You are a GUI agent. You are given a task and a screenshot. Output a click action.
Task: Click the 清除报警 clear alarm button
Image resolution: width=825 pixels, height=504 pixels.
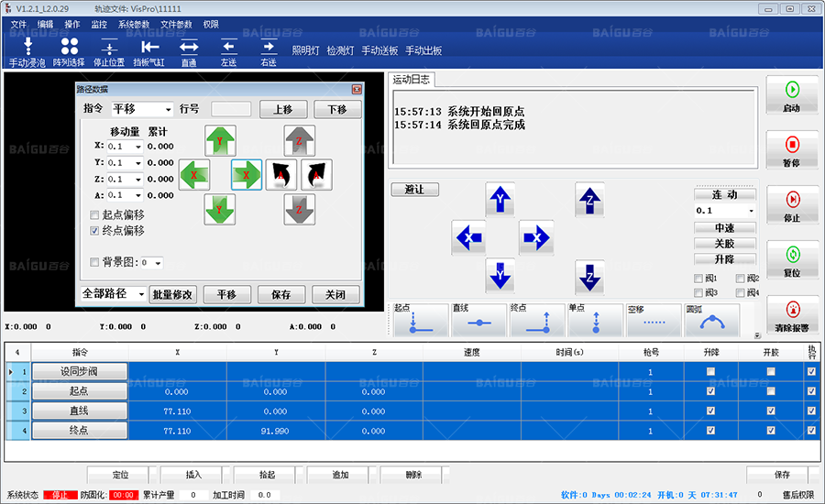coord(792,315)
